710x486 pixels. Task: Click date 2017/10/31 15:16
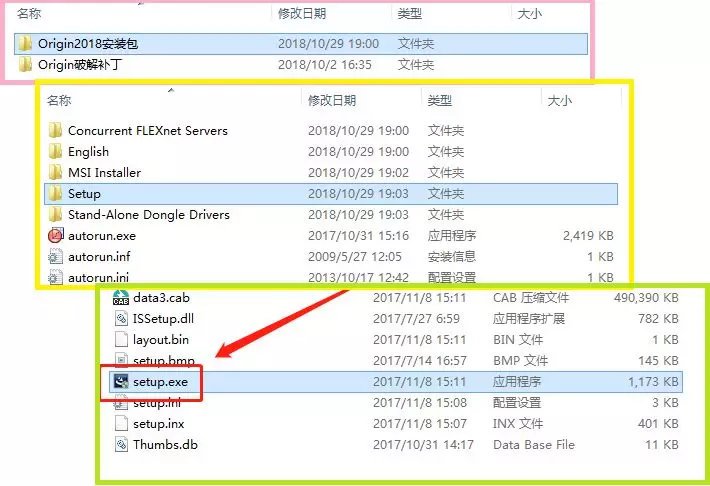[x=358, y=236]
